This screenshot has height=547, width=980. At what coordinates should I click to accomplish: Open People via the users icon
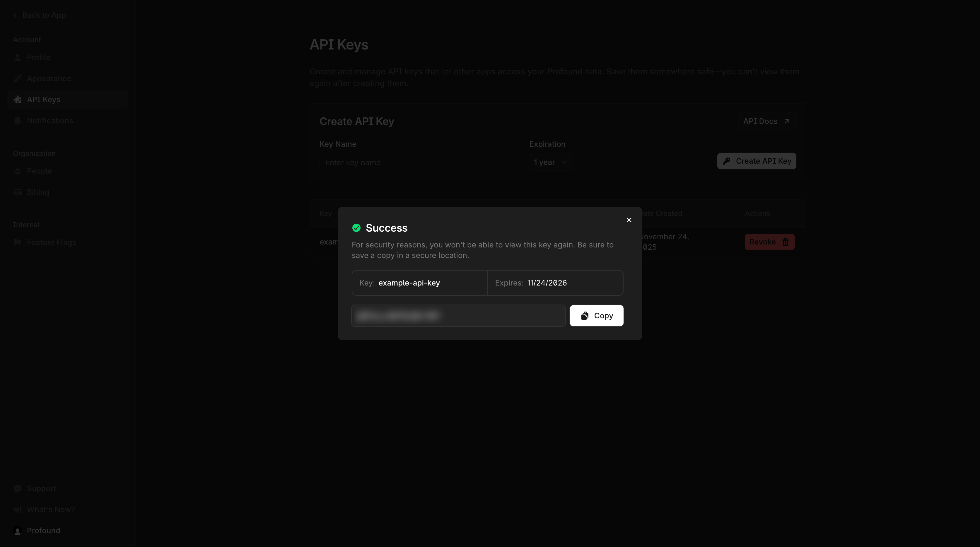tap(18, 171)
